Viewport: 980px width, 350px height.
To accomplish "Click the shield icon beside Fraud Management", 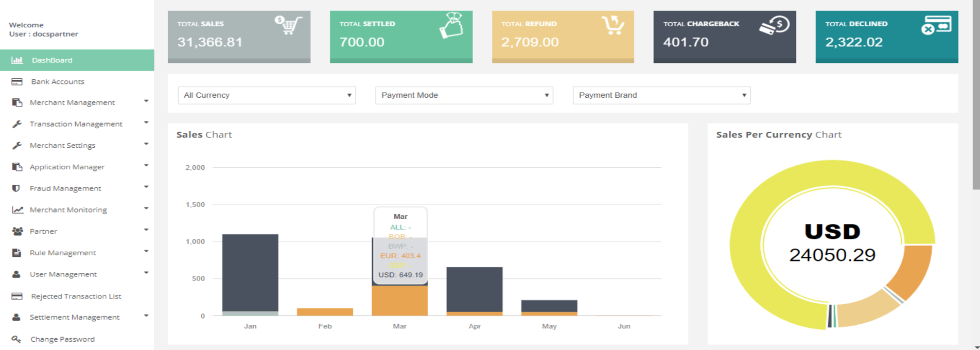I will pos(16,188).
